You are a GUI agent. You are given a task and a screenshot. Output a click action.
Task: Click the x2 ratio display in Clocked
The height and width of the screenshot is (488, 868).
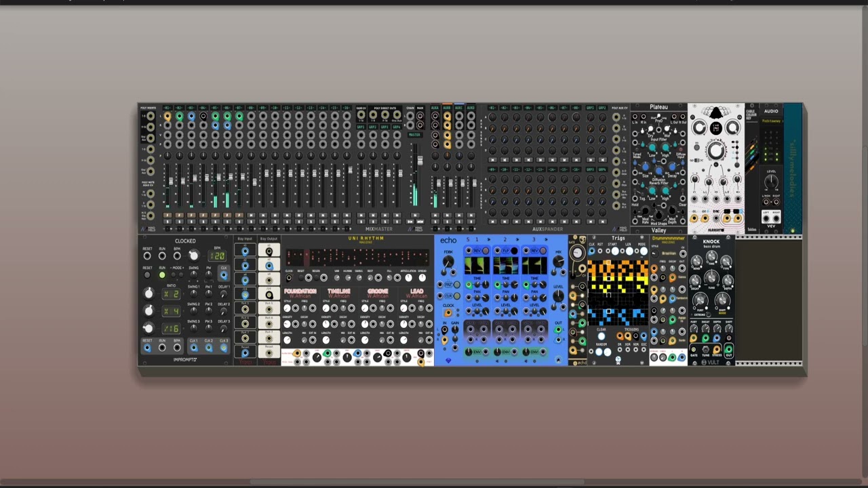pos(171,294)
